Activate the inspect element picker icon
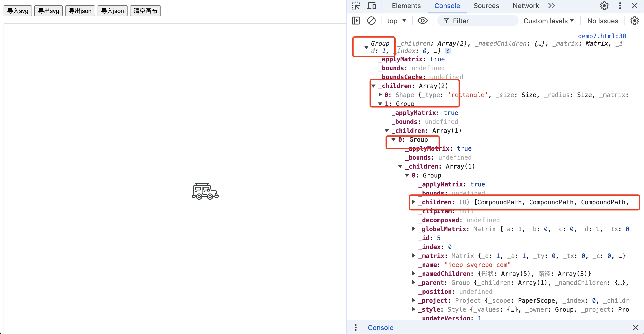Image resolution: width=644 pixels, height=334 pixels. click(356, 6)
